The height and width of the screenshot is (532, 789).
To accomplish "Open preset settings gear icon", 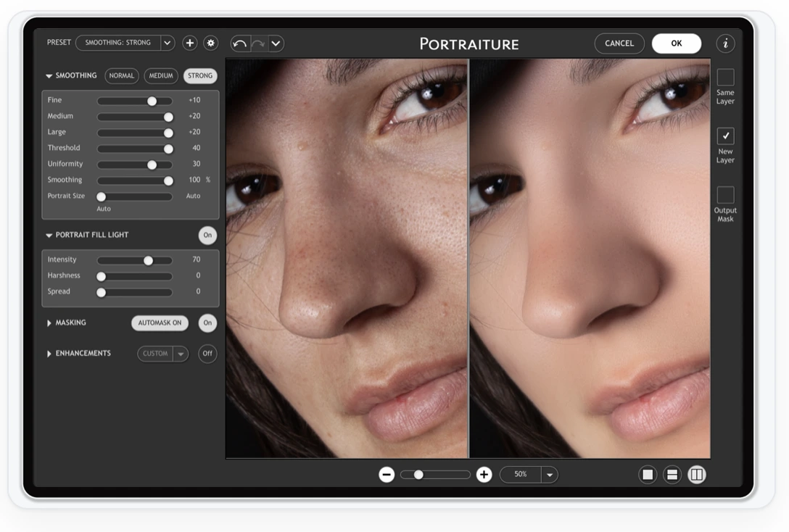I will point(211,43).
